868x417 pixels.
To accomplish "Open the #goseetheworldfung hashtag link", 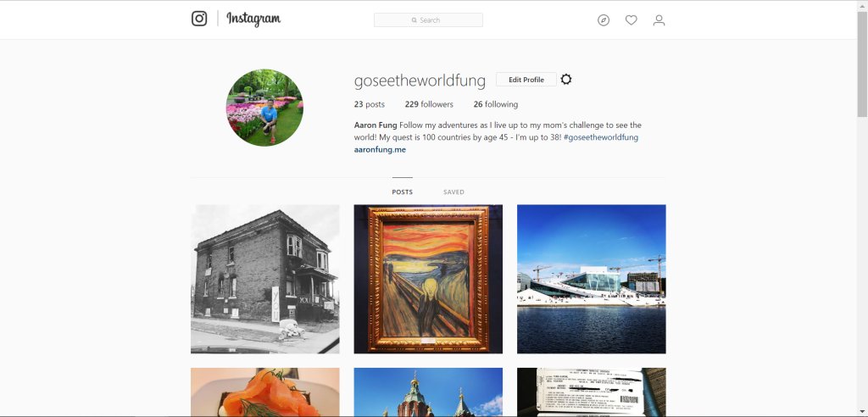I will click(601, 137).
